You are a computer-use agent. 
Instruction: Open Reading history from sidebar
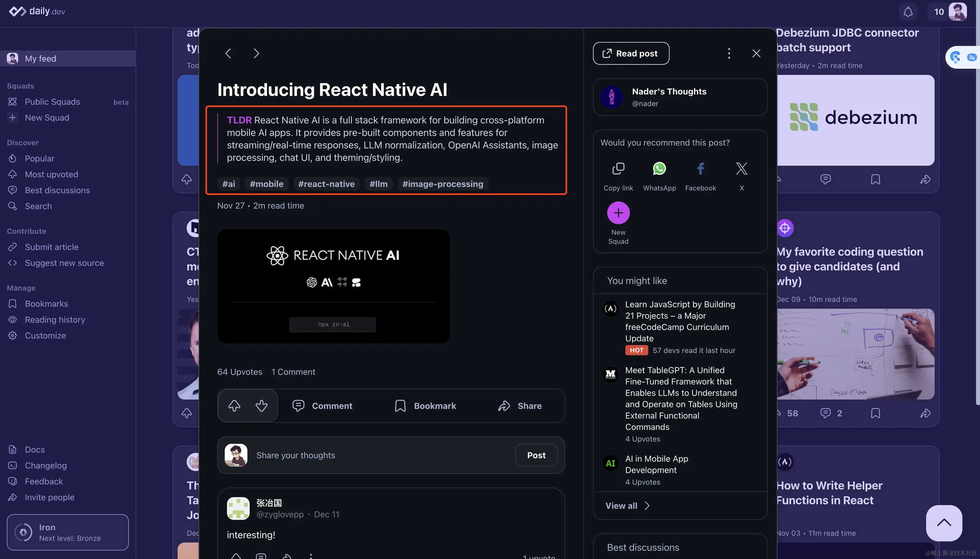coord(55,320)
